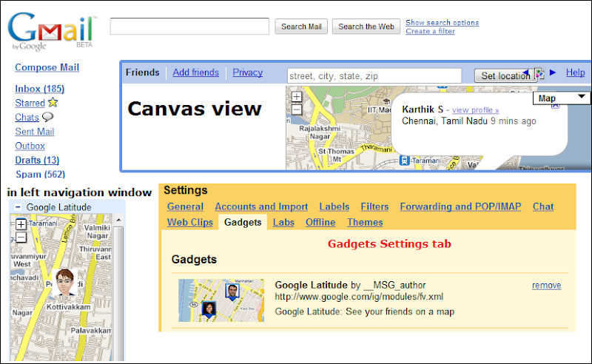Click the Search the Web button

click(366, 27)
